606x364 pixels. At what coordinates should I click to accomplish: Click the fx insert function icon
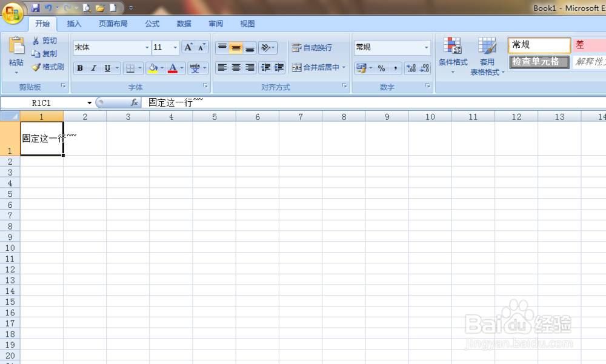pyautogui.click(x=134, y=102)
